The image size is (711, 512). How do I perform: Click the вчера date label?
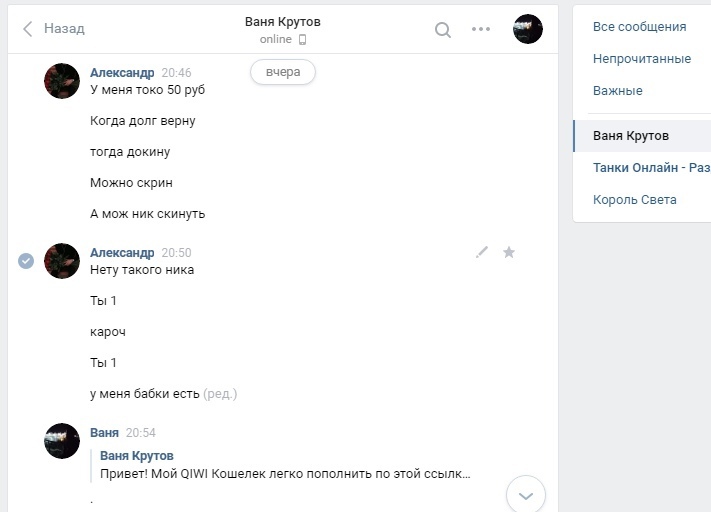coord(283,72)
